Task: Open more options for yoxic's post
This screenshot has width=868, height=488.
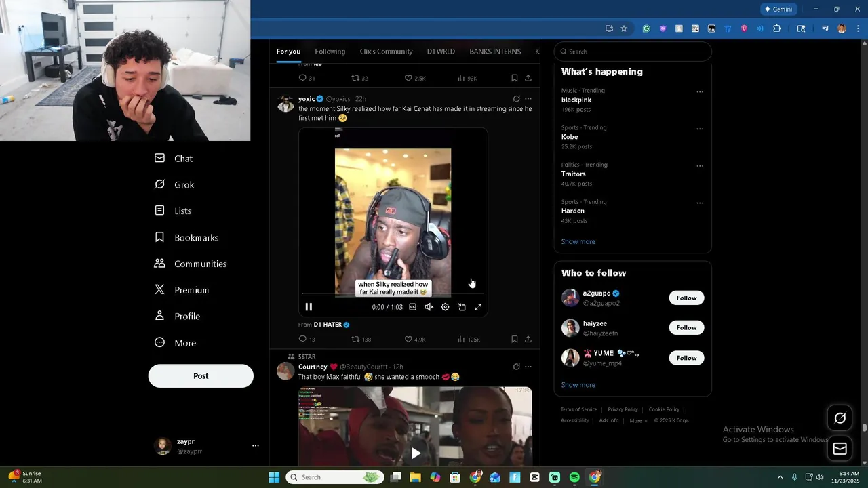Action: (528, 99)
